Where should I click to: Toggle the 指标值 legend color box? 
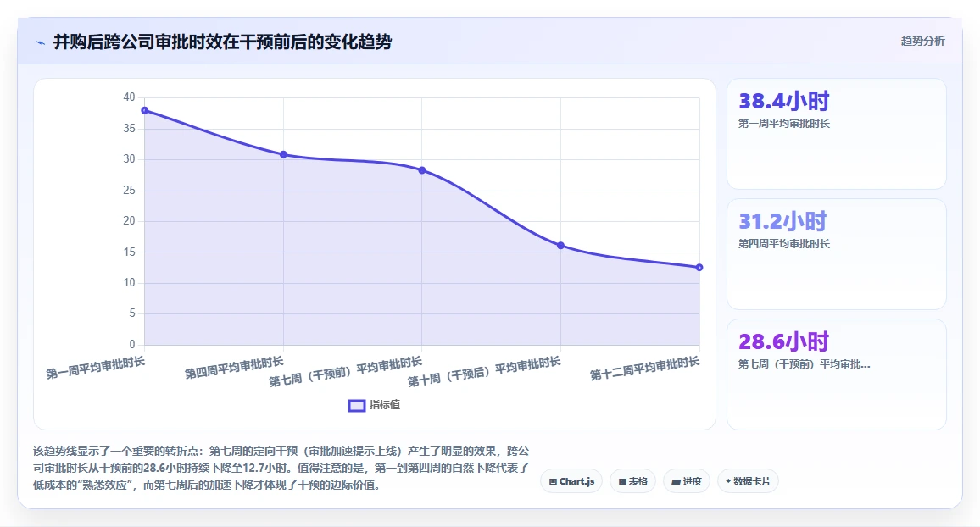(356, 405)
